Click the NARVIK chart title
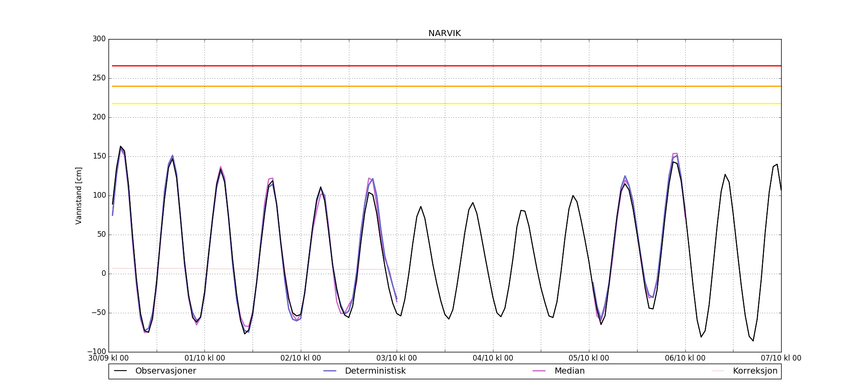Image resolution: width=868 pixels, height=391 pixels. coord(444,33)
